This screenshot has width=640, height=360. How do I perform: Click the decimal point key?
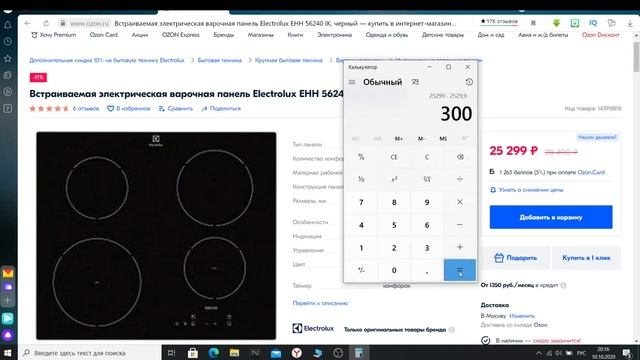[427, 270]
